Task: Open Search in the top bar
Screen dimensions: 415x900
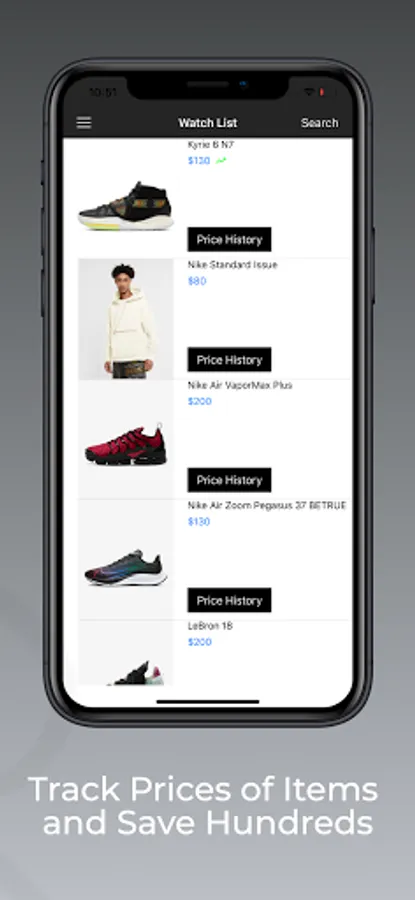Action: click(319, 123)
